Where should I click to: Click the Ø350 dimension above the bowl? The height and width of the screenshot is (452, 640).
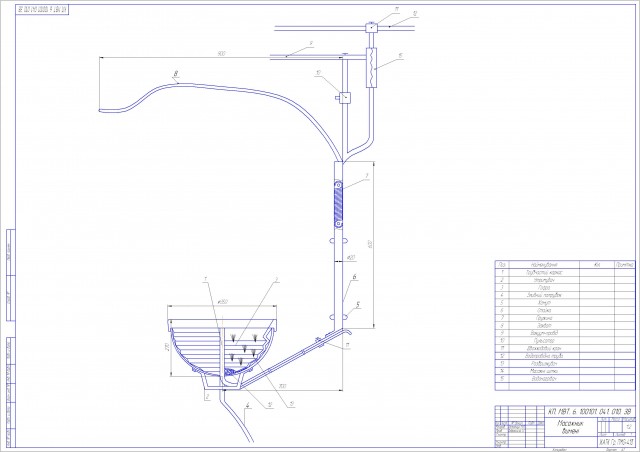pyautogui.click(x=222, y=301)
